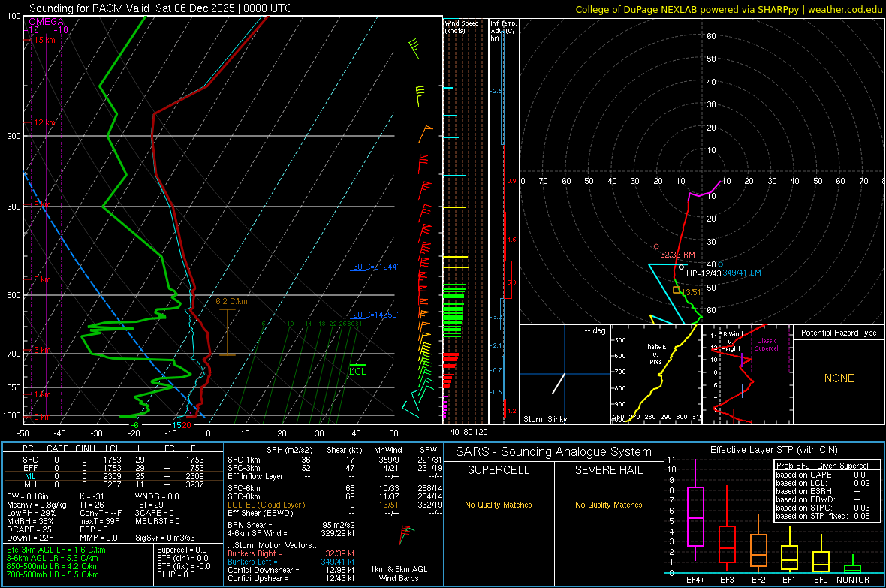Click the SFC-6km shear row
Screen dimensions: 886x588
click(x=335, y=488)
